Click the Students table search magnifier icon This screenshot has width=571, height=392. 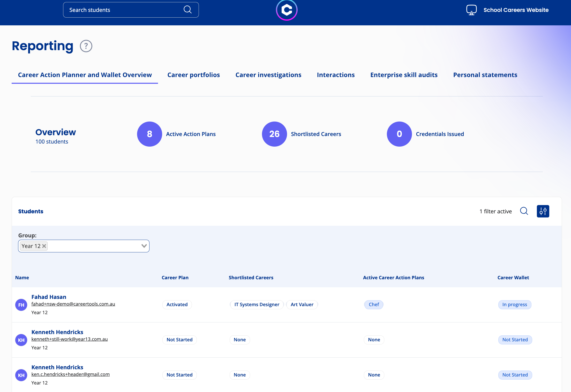(524, 211)
